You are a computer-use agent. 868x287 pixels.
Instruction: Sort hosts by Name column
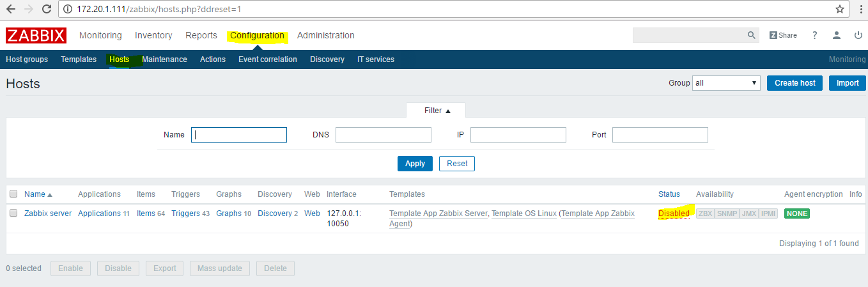click(38, 194)
